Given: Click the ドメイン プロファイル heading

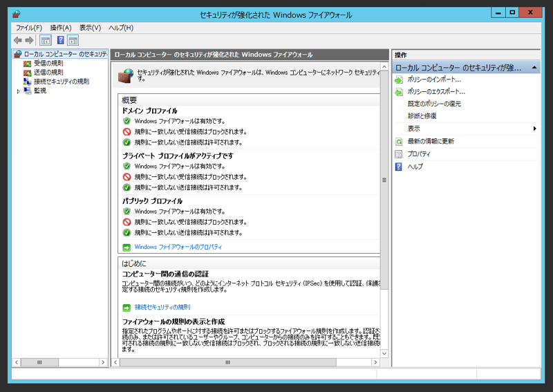Looking at the screenshot, I should coord(149,111).
